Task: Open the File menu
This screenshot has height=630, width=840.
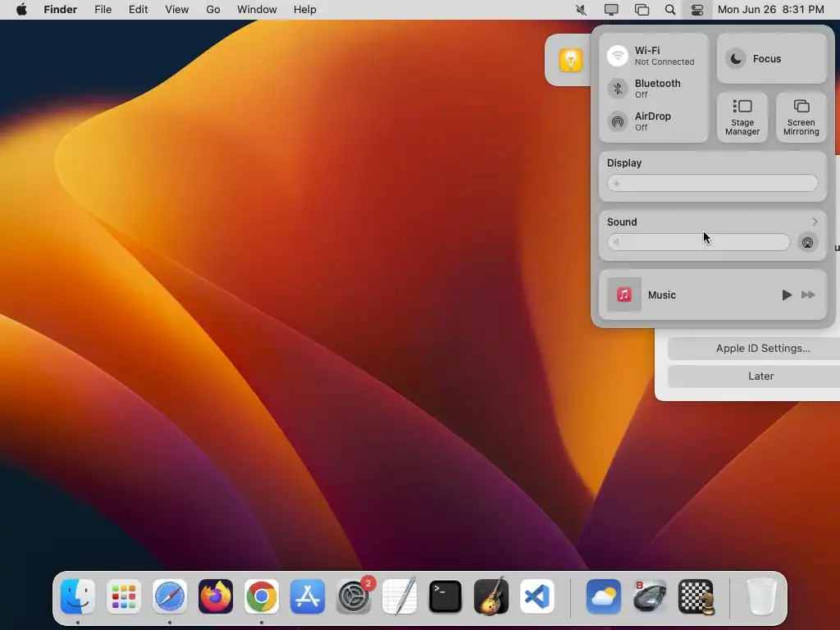Action: point(103,10)
